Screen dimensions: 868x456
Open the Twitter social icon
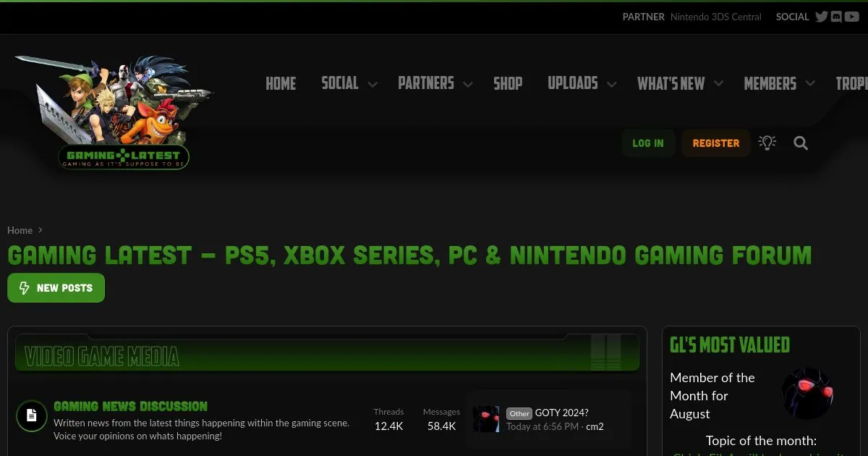click(821, 17)
